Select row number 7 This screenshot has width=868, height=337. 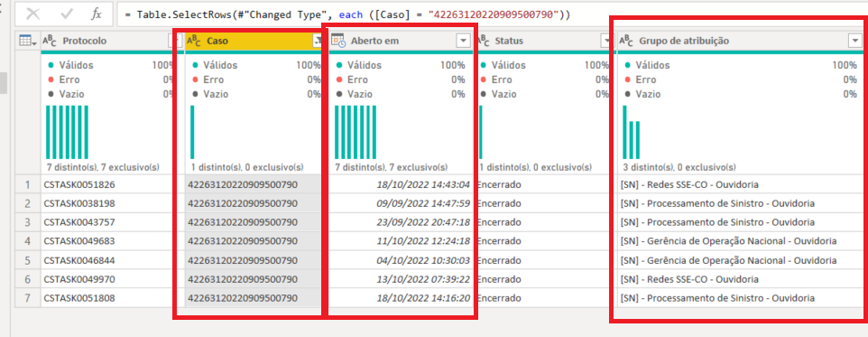(27, 298)
